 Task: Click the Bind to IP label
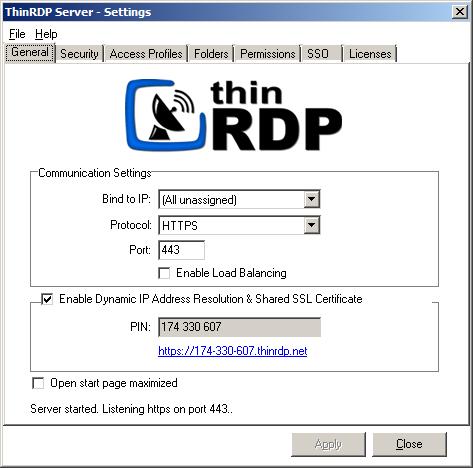[126, 199]
